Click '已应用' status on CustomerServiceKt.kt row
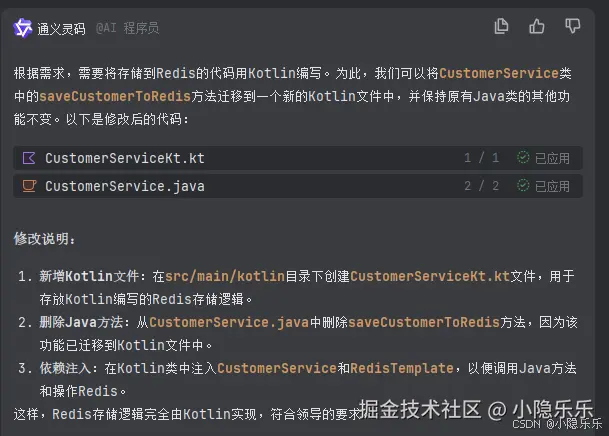The height and width of the screenshot is (436, 609). tap(552, 158)
